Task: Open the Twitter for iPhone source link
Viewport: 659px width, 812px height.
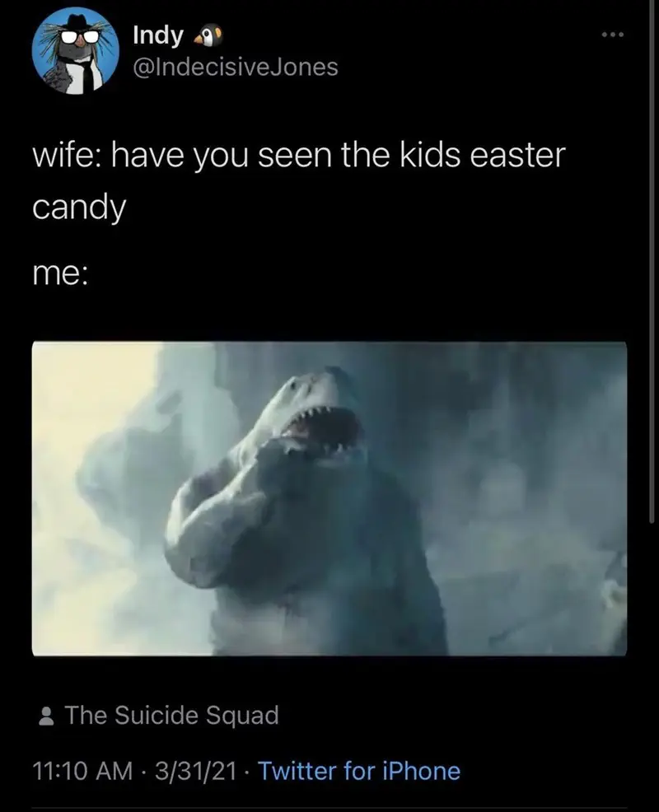Action: [x=359, y=771]
